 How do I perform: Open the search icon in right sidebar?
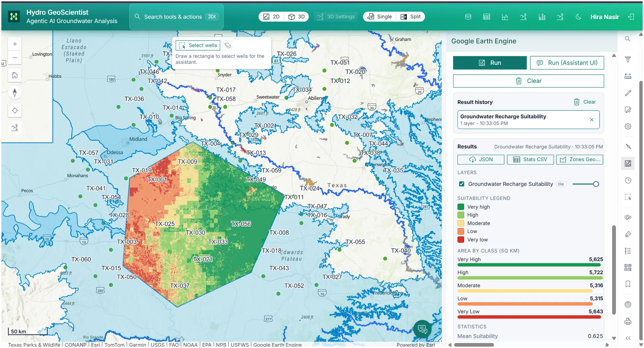point(628,39)
